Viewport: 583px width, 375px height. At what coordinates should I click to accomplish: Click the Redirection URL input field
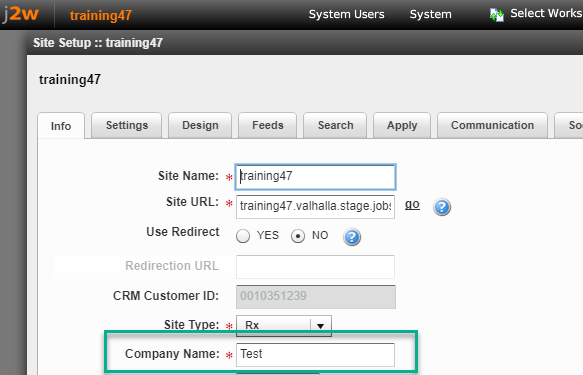click(x=315, y=267)
